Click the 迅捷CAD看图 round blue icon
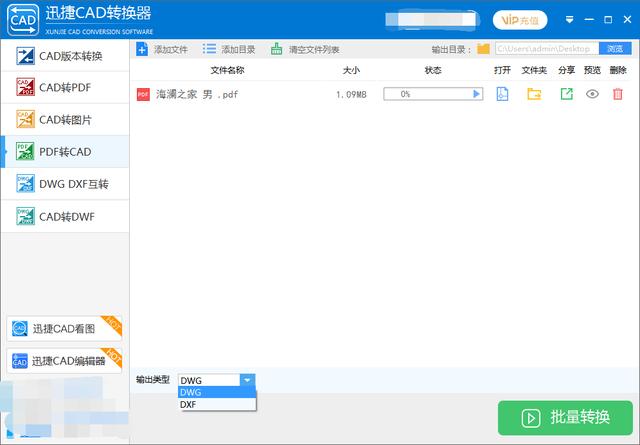The width and height of the screenshot is (640, 445). [x=20, y=329]
